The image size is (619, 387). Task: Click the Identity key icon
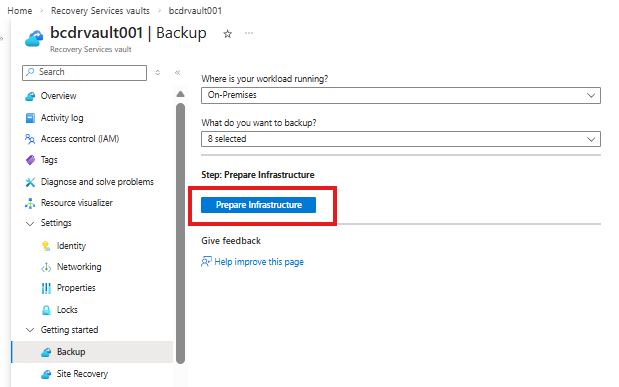46,246
